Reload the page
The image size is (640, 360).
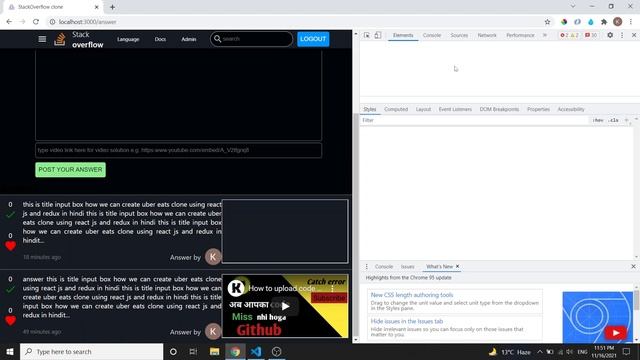point(36,22)
